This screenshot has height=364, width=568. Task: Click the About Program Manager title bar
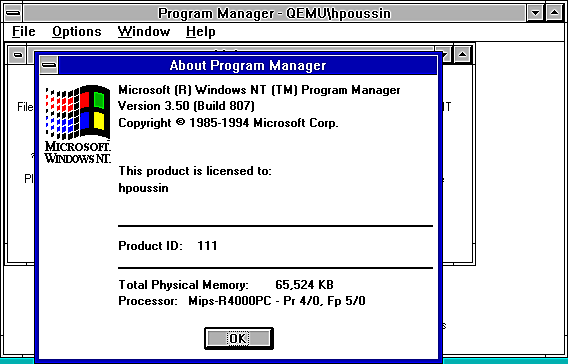tap(248, 65)
